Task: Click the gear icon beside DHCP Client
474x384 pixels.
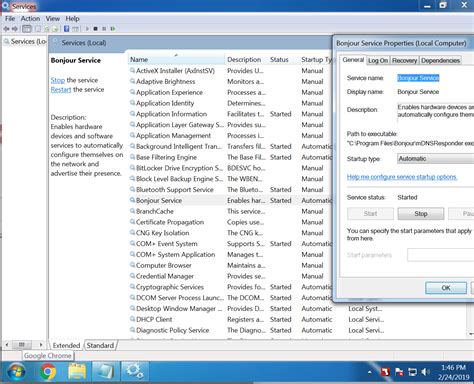Action: [132, 319]
